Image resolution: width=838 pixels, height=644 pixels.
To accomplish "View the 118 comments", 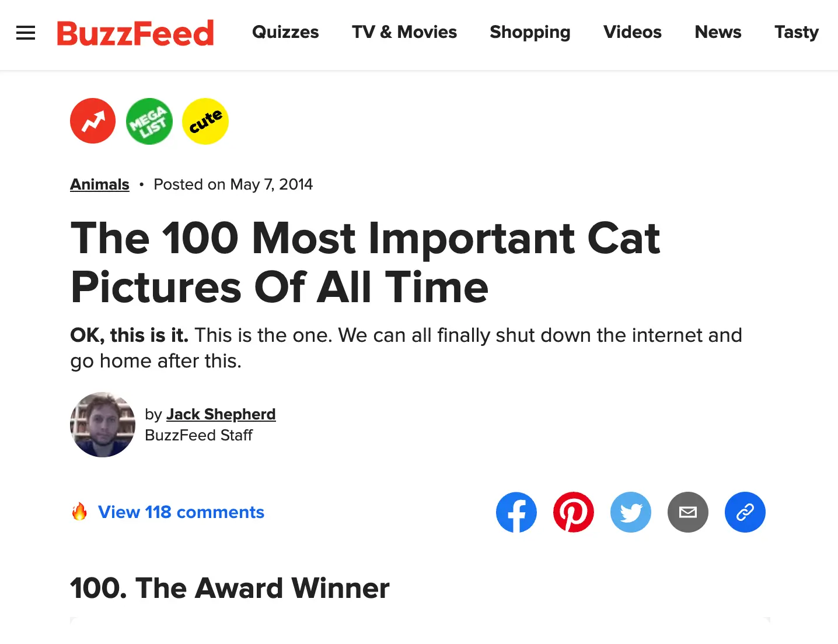I will pyautogui.click(x=181, y=512).
